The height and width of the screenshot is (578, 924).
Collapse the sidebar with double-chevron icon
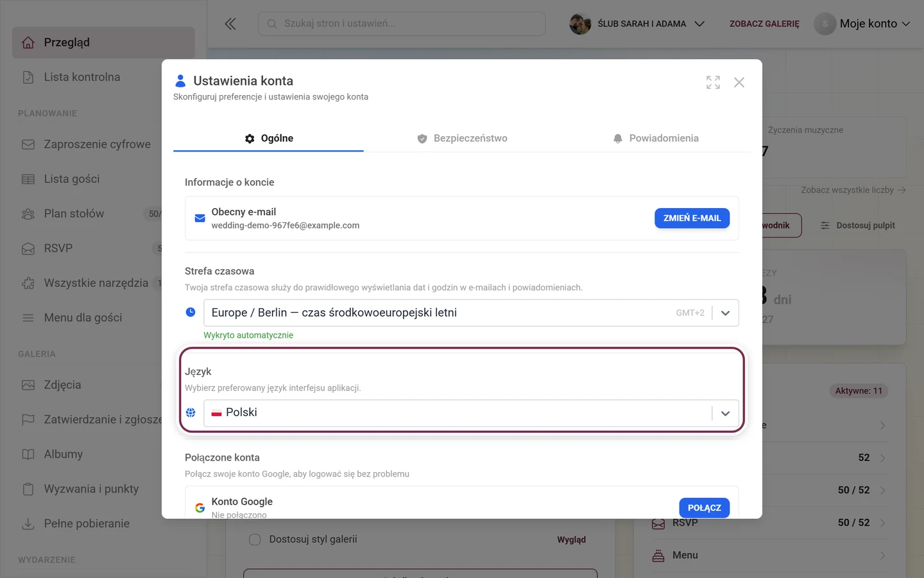[x=230, y=24]
